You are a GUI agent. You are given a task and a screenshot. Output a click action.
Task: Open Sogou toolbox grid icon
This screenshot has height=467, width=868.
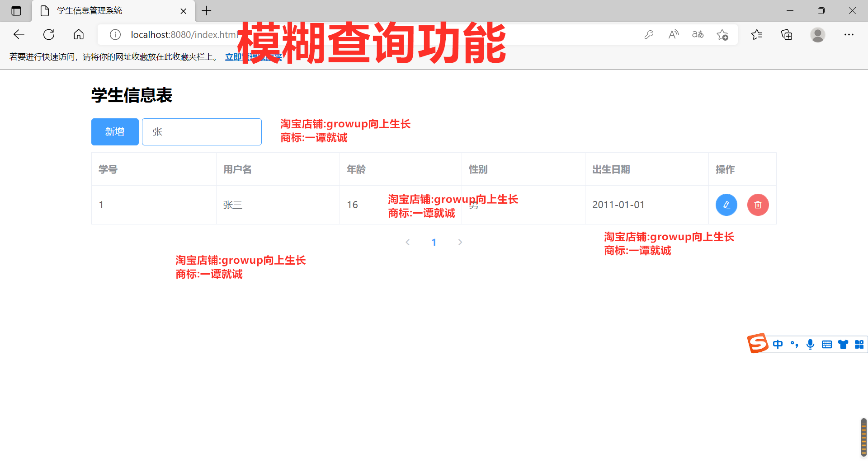click(859, 345)
